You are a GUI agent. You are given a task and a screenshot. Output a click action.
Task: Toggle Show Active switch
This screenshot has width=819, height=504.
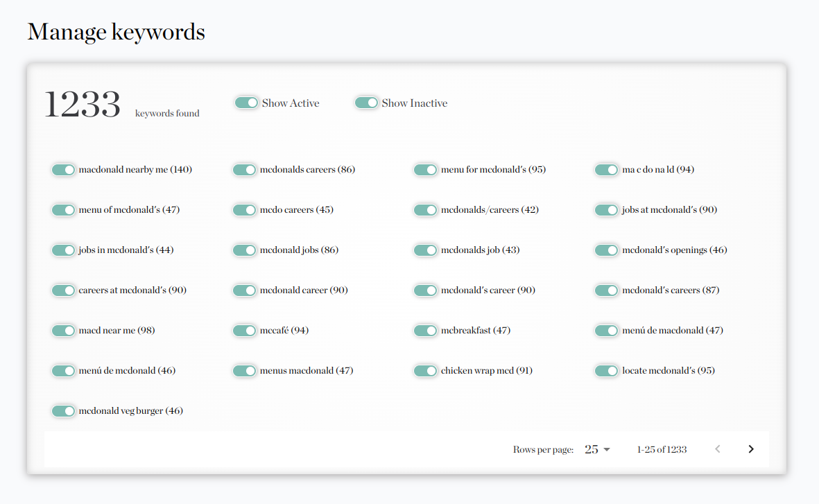[247, 103]
